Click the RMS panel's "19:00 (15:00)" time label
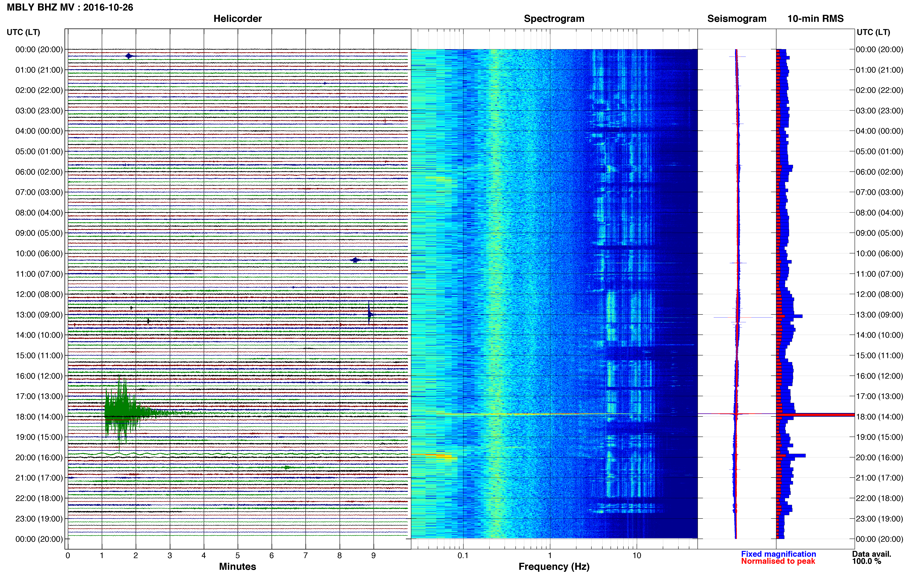Viewport: 924px width, 578px height. coord(879,437)
